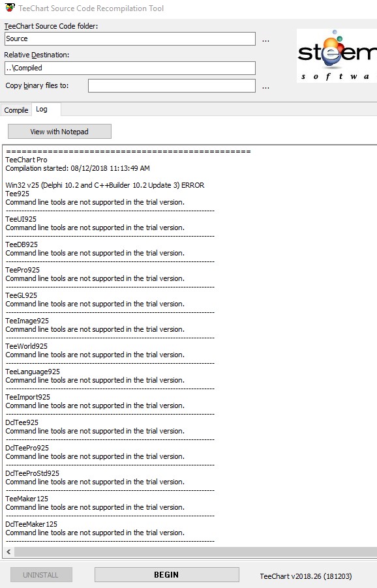Click the 'TeeImage925' log line
The image size is (377, 588).
(27, 321)
